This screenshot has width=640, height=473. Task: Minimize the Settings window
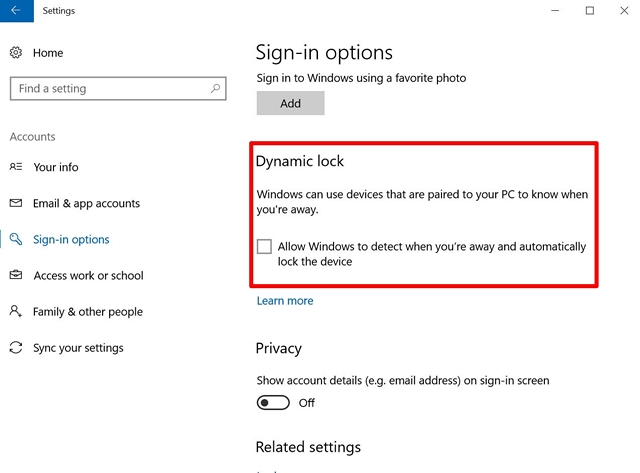click(555, 11)
